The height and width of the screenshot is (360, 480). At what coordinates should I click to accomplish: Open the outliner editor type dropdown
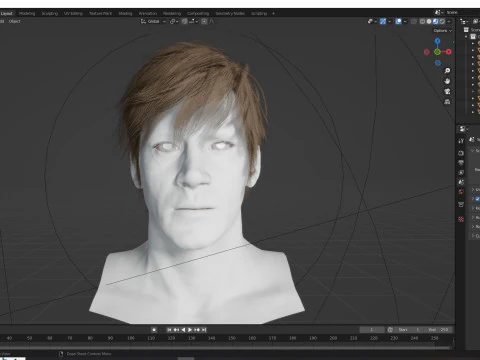pos(464,21)
